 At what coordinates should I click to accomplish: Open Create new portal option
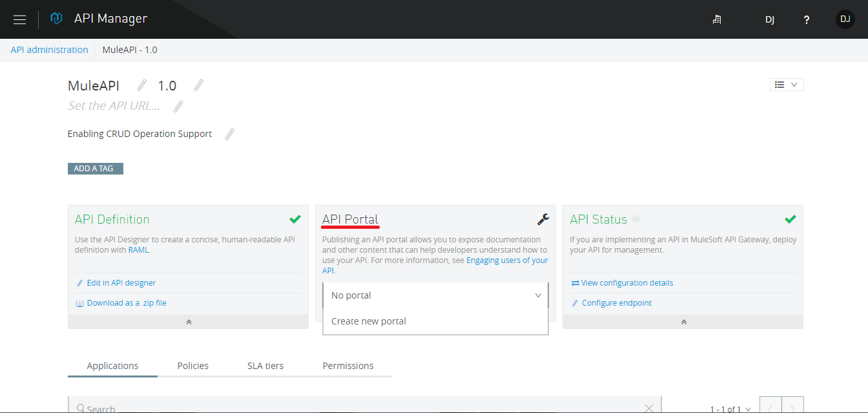click(368, 321)
